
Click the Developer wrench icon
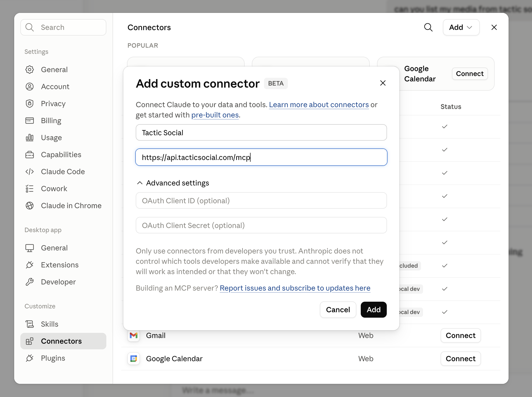point(30,282)
